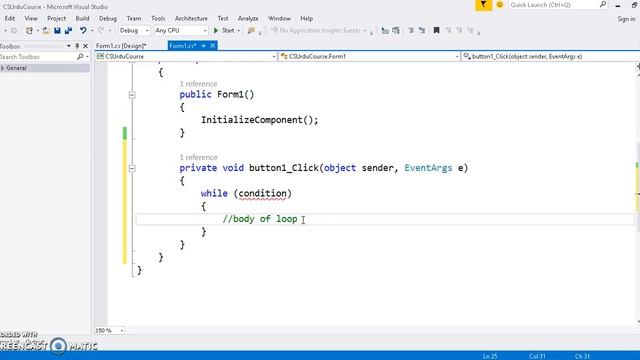Screen dimensions: 640x360
Task: Click the comment out selected lines icon
Action: 411,31
